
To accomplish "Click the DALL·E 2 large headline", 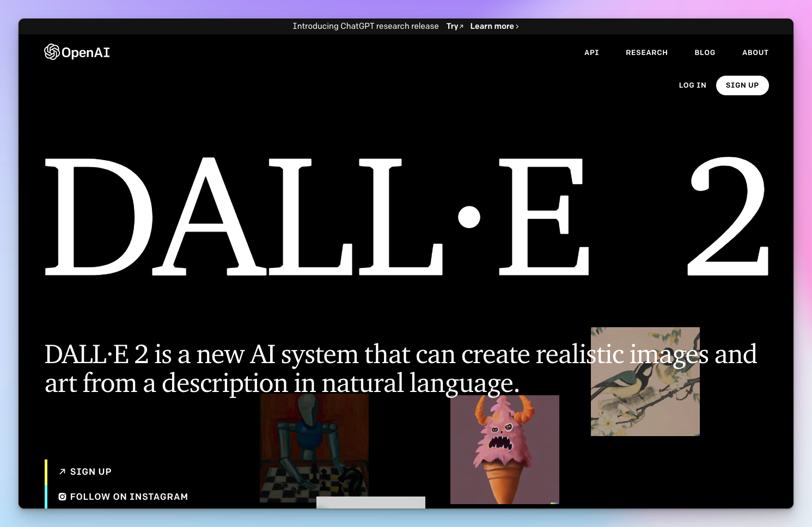I will 406,216.
